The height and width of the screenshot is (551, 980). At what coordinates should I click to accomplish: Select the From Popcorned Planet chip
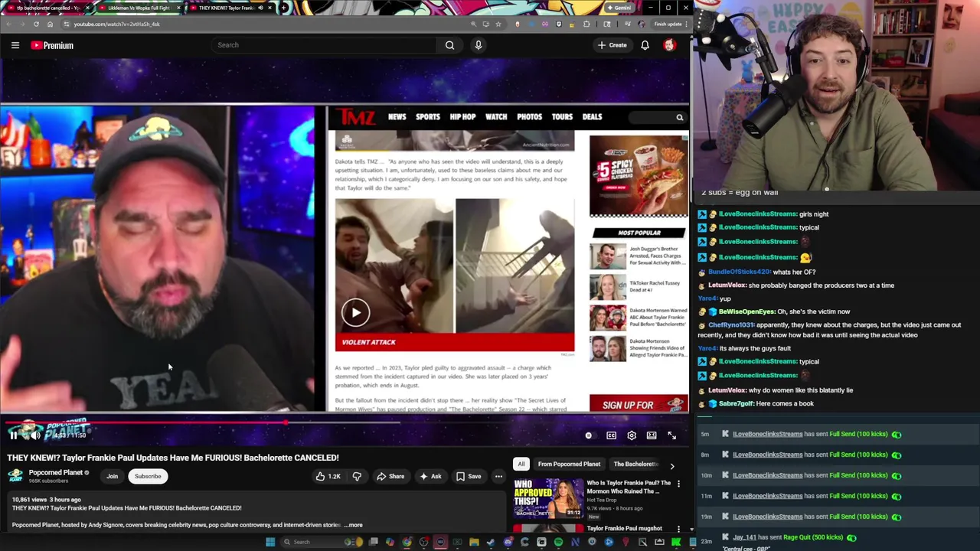[569, 464]
